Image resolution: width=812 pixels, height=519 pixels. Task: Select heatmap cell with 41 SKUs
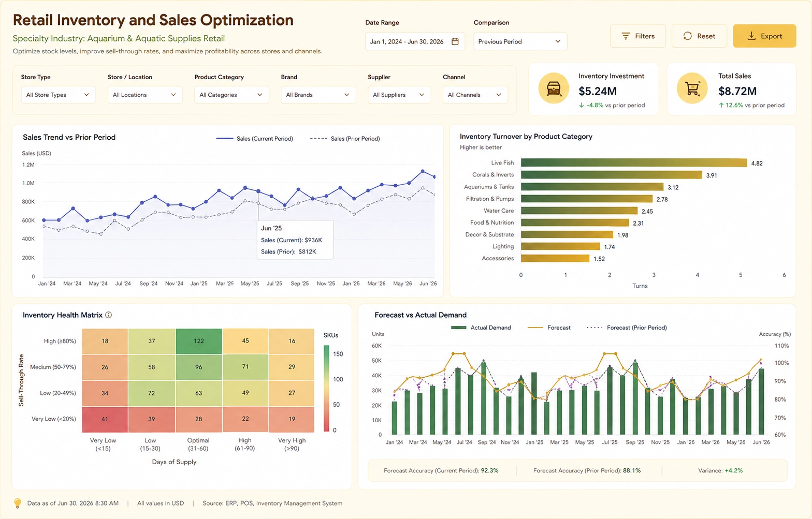pyautogui.click(x=105, y=419)
